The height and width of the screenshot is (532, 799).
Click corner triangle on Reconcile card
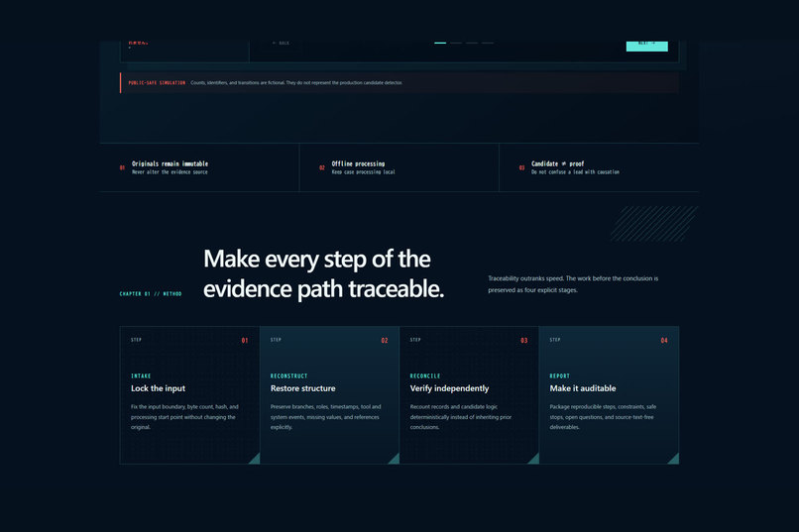pyautogui.click(x=535, y=461)
